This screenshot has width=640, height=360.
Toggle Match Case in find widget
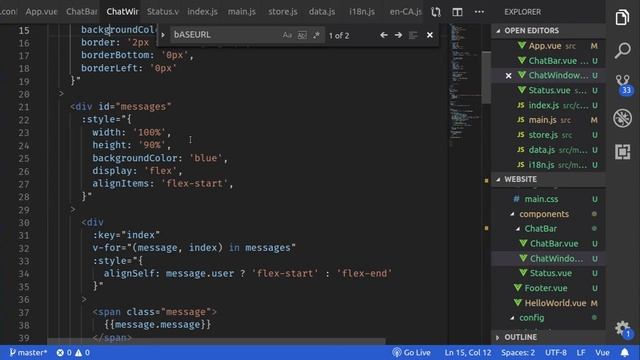click(x=287, y=35)
